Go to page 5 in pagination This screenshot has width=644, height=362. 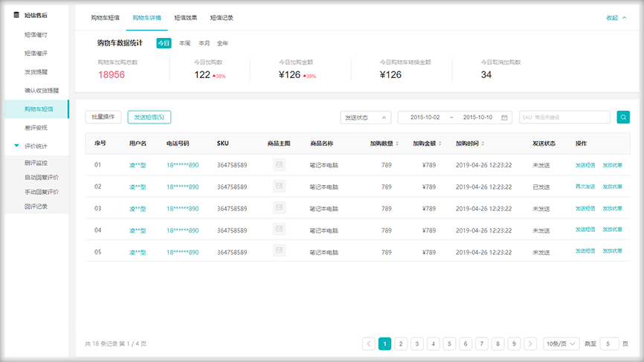[x=449, y=344]
